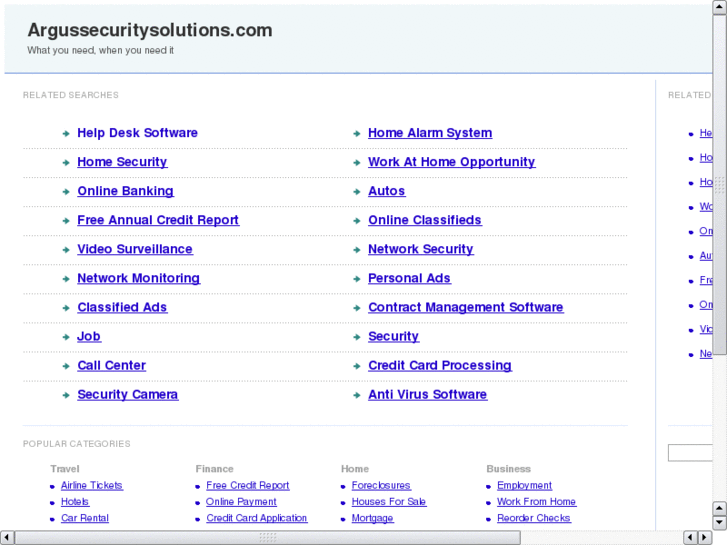
Task: Click the arrow bullet next to Network Security
Action: pos(357,249)
